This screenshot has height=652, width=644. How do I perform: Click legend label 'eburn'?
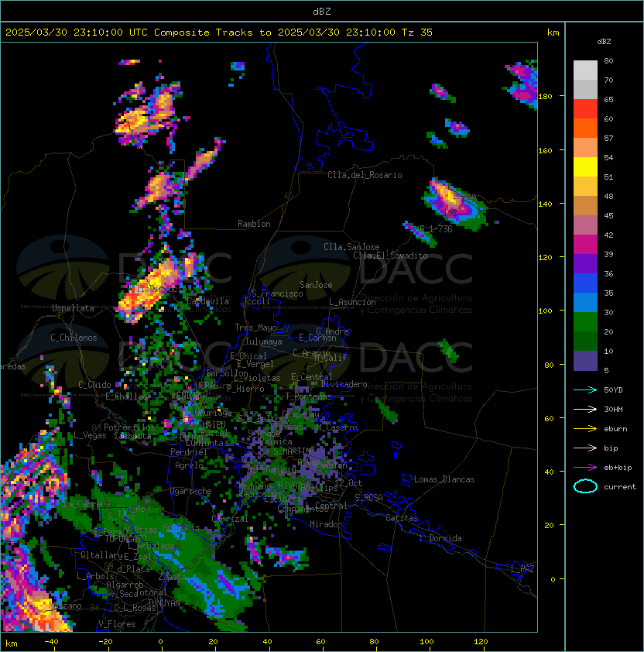click(615, 429)
